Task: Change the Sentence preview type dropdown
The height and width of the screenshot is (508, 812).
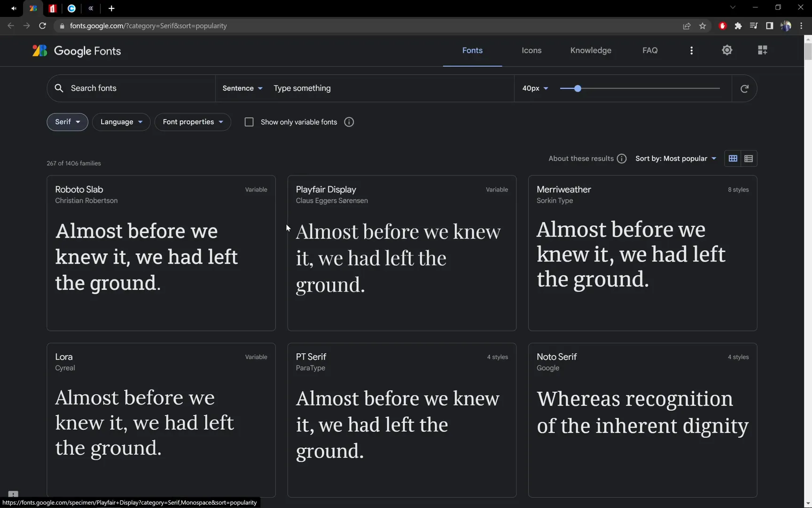Action: [x=242, y=88]
